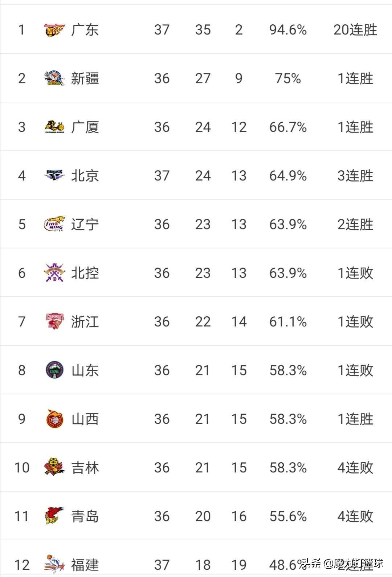Select the 辽宁 team name
The width and height of the screenshot is (392, 577).
[85, 224]
